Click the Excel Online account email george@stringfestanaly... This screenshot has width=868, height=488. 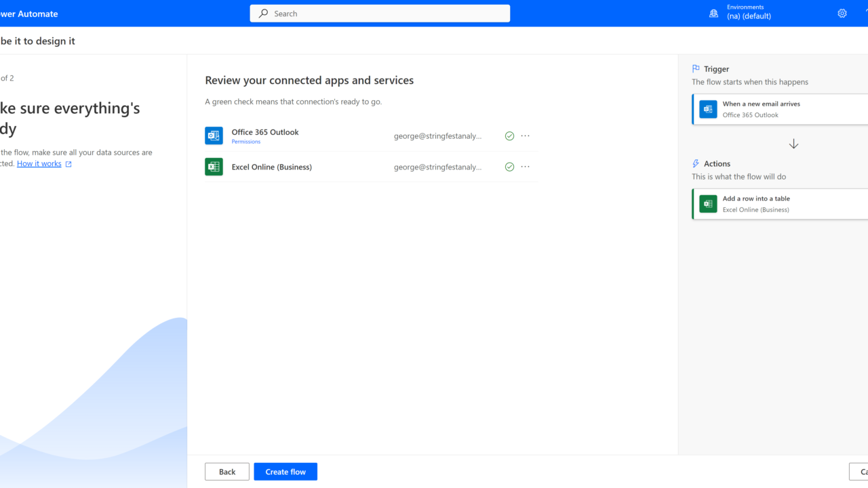438,167
